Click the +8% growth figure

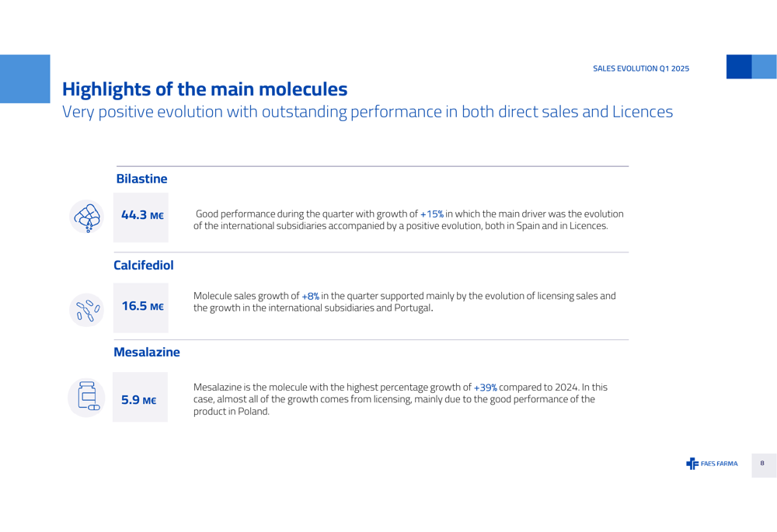coord(310,296)
